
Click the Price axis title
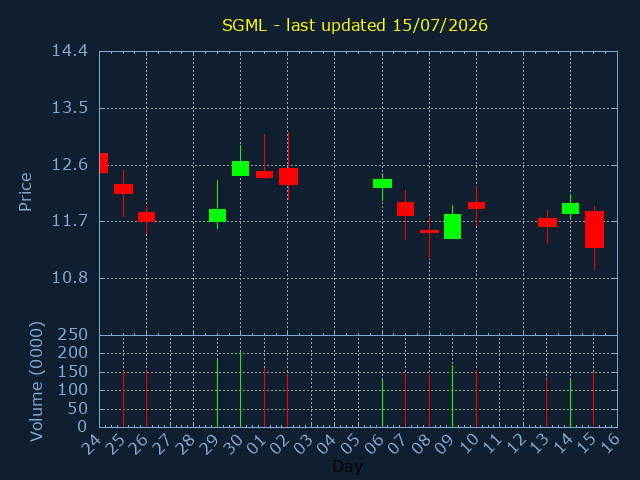(x=25, y=192)
